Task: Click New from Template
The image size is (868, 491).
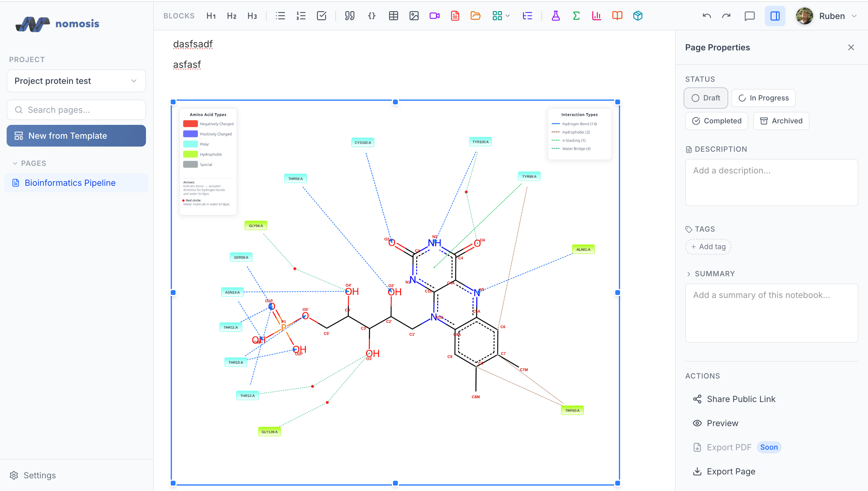Action: (76, 135)
